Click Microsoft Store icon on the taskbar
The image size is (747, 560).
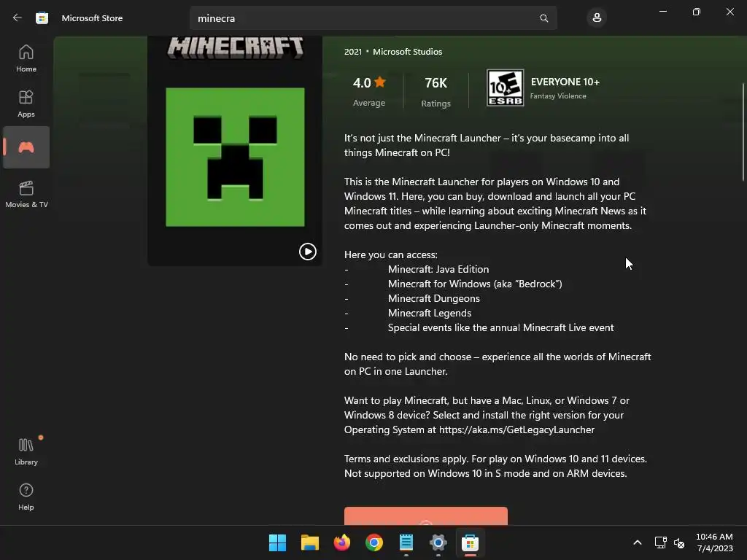pyautogui.click(x=471, y=542)
